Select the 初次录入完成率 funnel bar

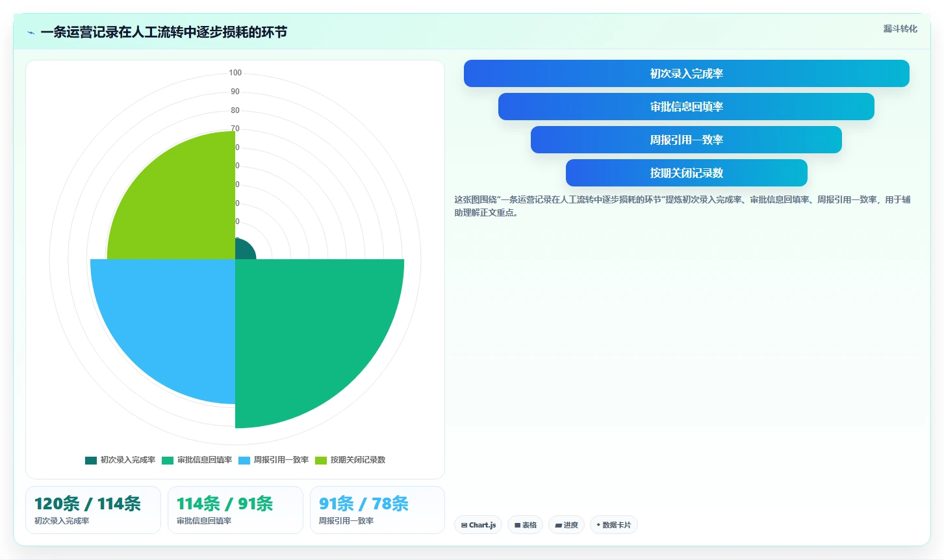point(687,73)
